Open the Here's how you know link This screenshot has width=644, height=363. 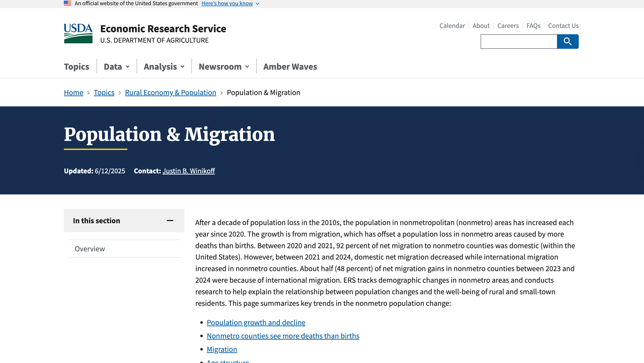coord(227,3)
